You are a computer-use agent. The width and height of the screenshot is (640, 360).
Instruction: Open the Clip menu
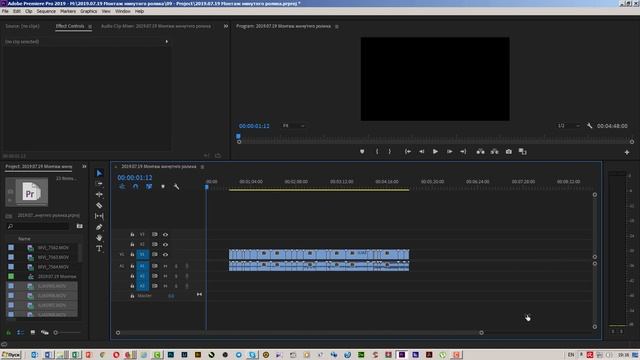29,11
